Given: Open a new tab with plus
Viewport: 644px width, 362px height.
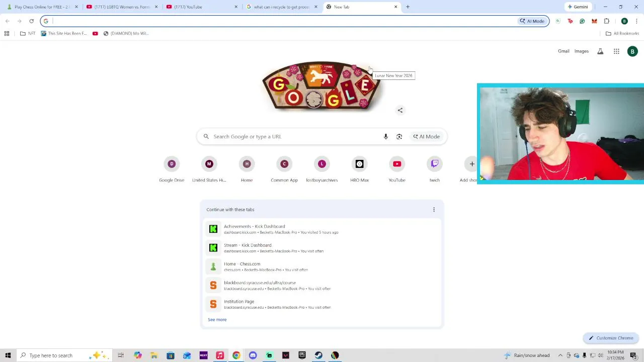Looking at the screenshot, I should click(x=408, y=7).
